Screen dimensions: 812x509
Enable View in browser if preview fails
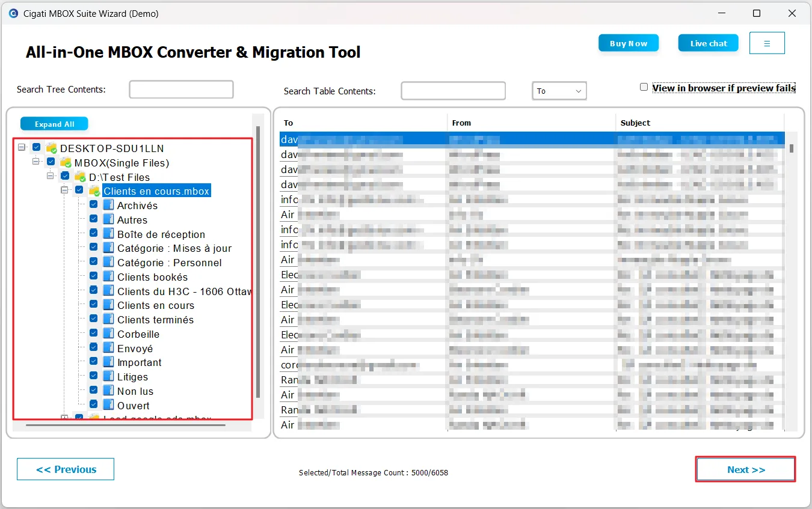pyautogui.click(x=644, y=87)
